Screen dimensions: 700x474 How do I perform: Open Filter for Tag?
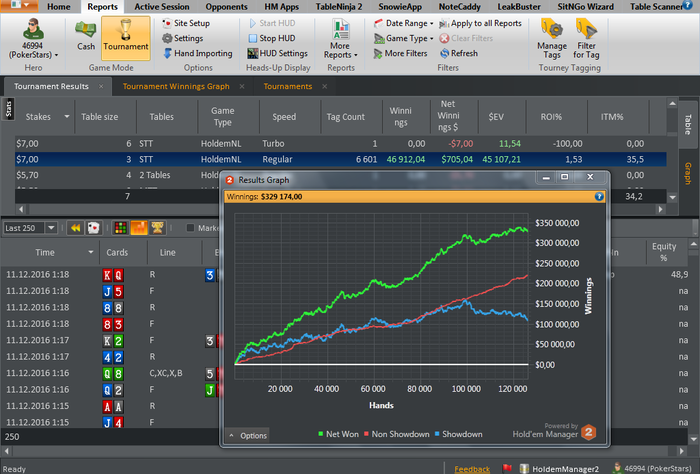pyautogui.click(x=586, y=39)
